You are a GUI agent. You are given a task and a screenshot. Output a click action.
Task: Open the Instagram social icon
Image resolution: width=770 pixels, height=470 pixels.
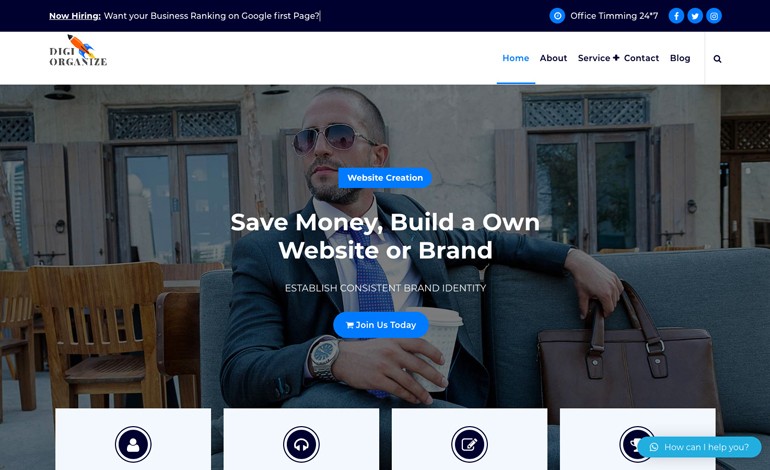(x=714, y=16)
